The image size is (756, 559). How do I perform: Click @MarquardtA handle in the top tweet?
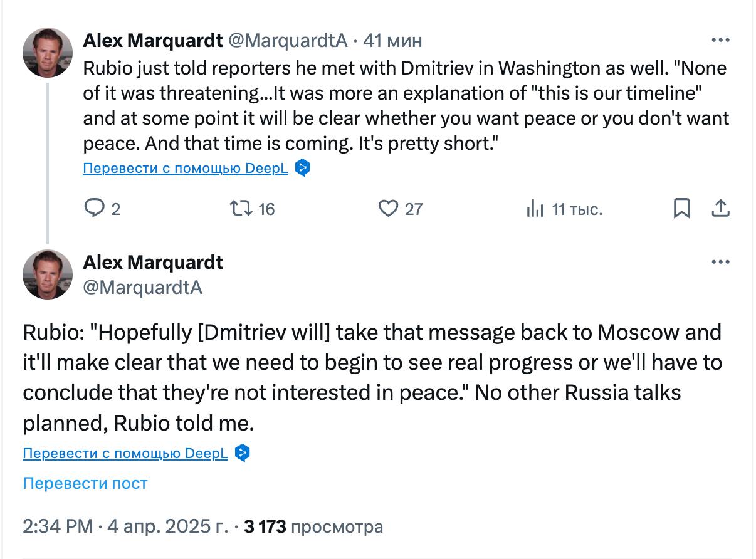[x=286, y=41]
